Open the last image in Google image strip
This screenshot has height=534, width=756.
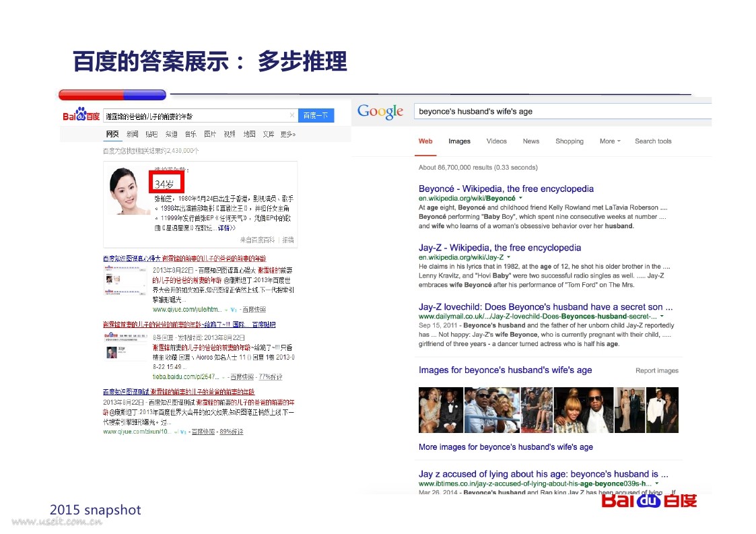[x=662, y=410]
